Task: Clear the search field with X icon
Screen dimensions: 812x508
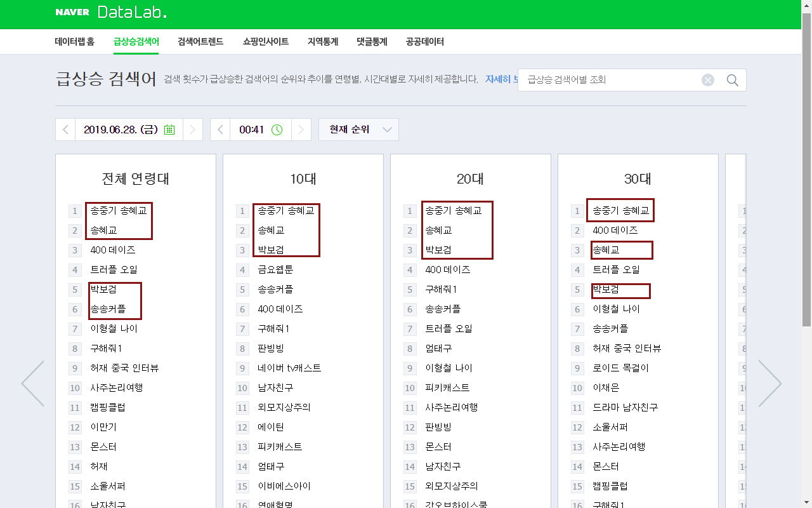Action: [707, 80]
